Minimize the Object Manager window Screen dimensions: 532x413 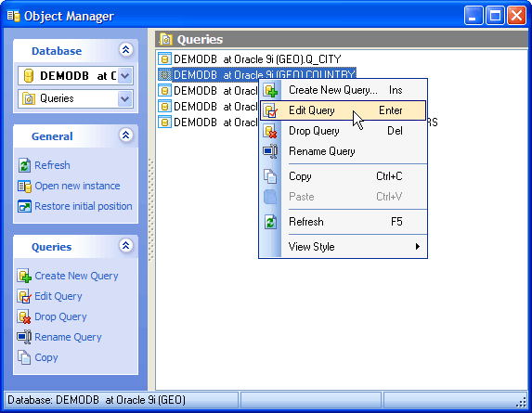(x=474, y=16)
